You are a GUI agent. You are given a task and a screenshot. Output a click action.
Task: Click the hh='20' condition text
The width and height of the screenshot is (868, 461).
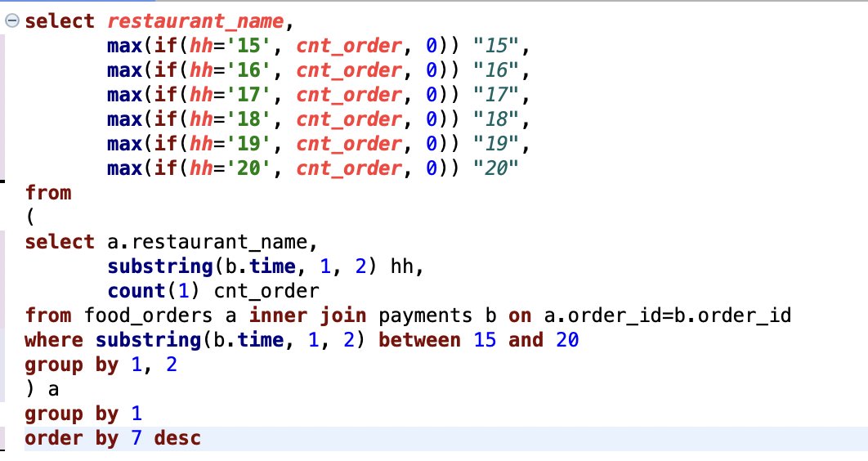point(230,168)
